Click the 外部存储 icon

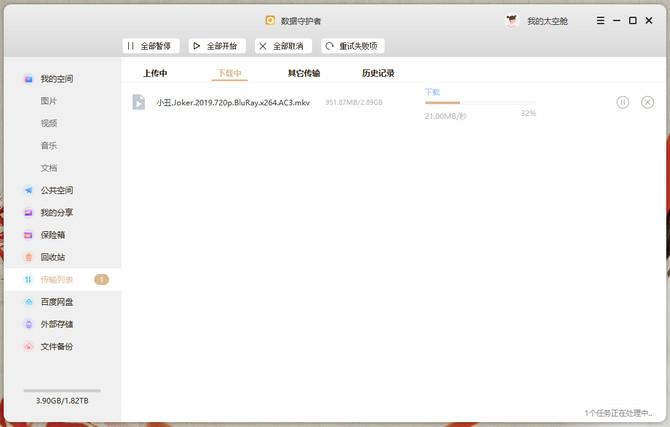point(28,324)
